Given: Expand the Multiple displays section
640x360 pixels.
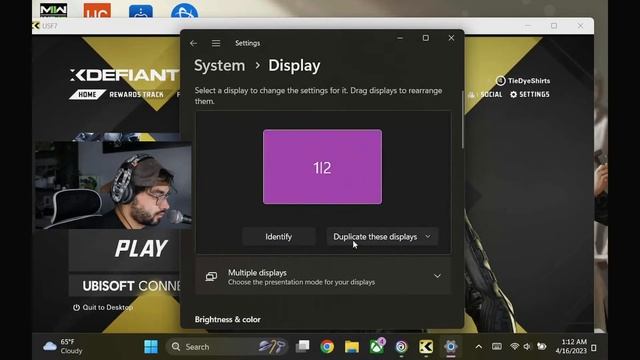Looking at the screenshot, I should (x=323, y=277).
